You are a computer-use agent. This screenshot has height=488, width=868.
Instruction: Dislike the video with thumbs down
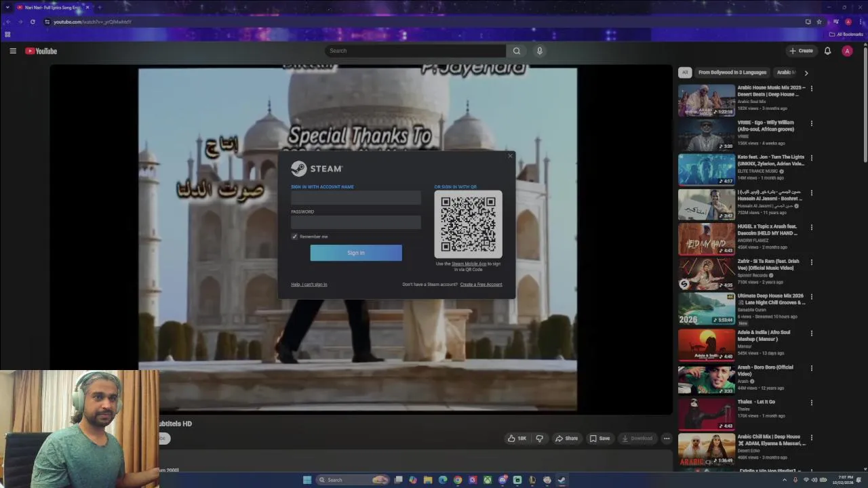pos(540,439)
